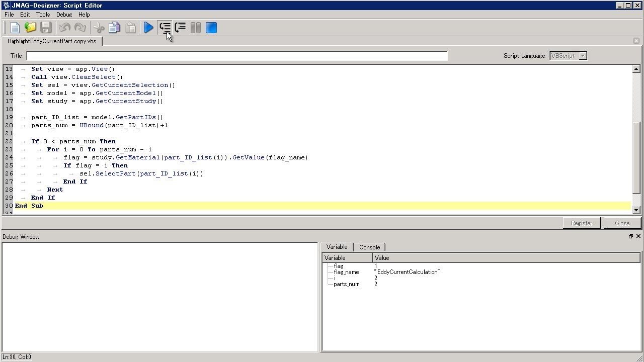This screenshot has height=362, width=644.
Task: Stop script execution with blue square
Action: click(211, 28)
